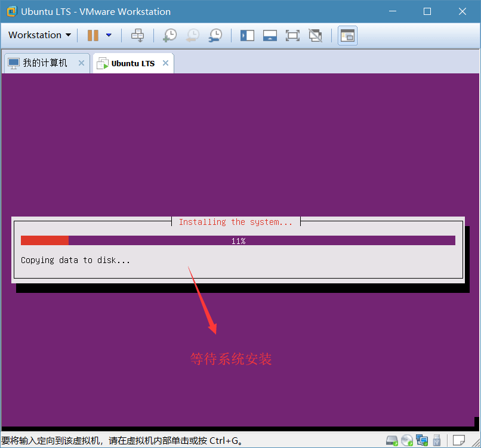Click the pause virtual machine button

[92, 35]
